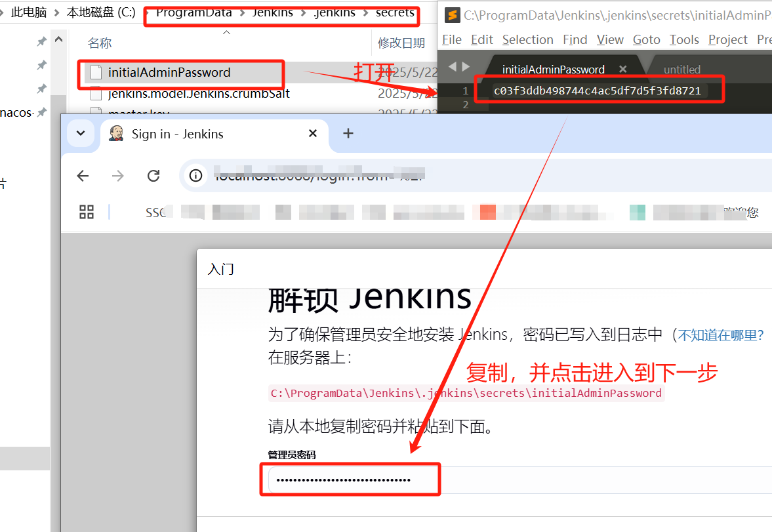772x532 pixels.
Task: Expand the chevron after 此电脑 breadcrumb
Action: [56, 13]
